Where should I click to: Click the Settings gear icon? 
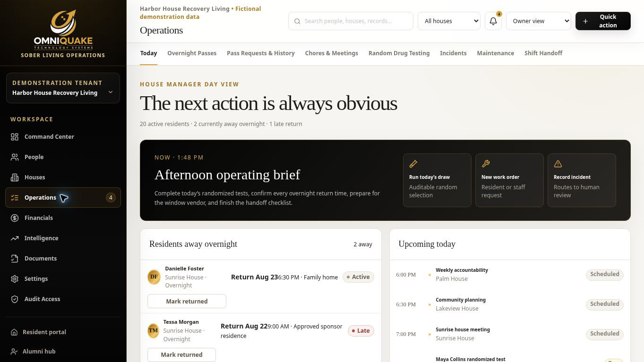point(15,279)
